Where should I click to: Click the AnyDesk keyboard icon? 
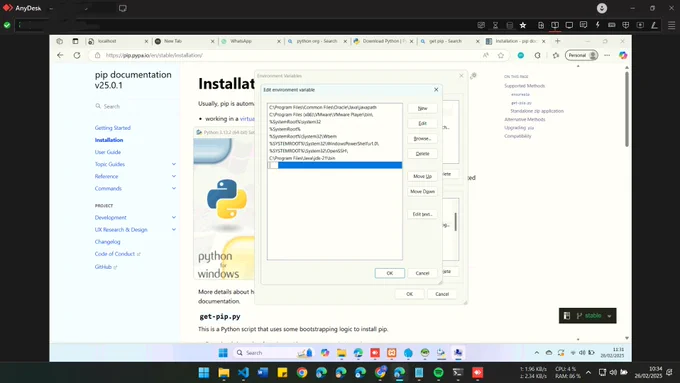611,25
